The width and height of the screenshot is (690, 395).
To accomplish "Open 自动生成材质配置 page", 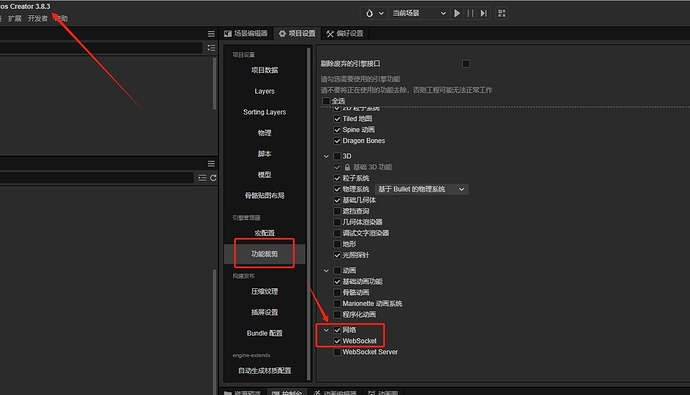I will 264,371.
